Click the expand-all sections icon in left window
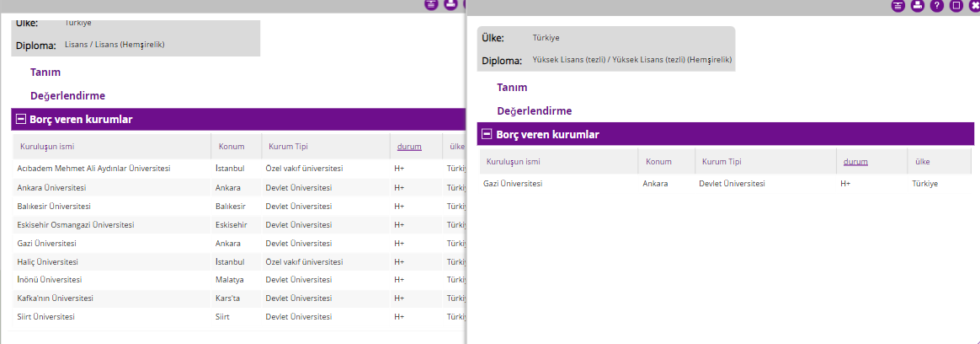 point(430,3)
